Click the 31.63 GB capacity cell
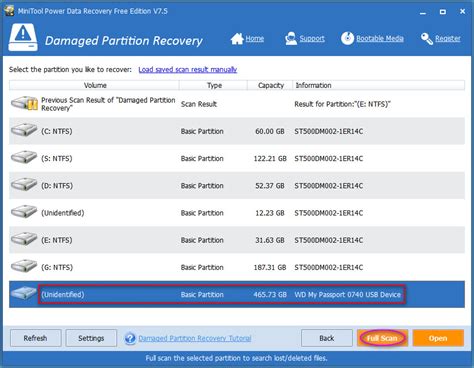474x368 pixels. pos(270,240)
